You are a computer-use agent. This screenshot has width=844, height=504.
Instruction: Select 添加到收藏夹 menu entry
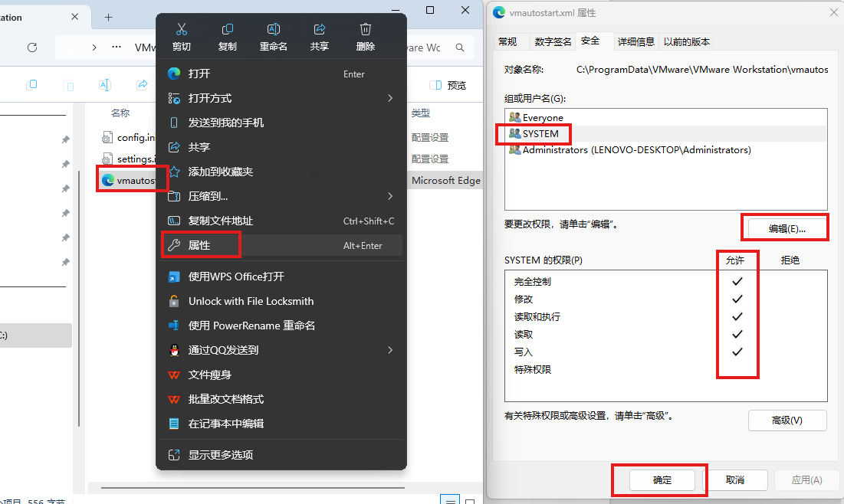(281, 172)
